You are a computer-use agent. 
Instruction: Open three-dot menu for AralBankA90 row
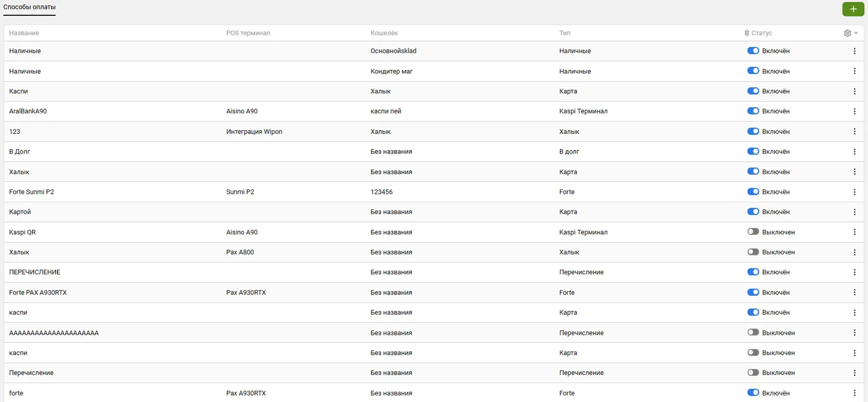(x=854, y=111)
